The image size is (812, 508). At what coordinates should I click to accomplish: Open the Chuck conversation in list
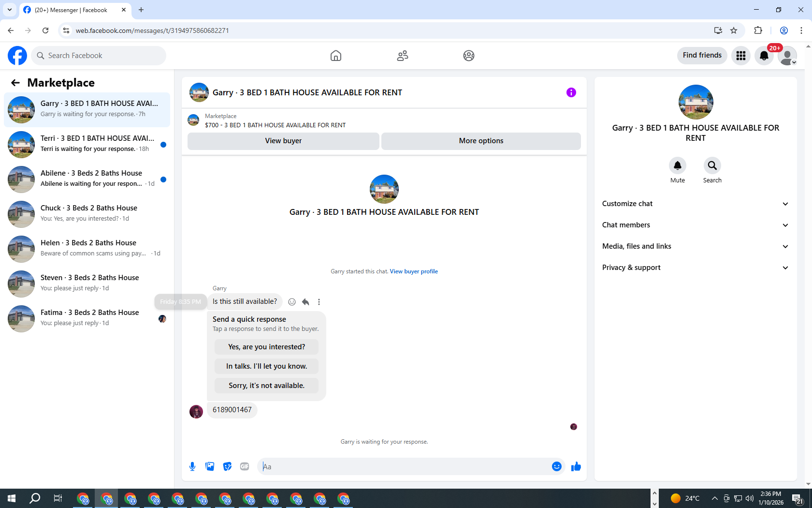pyautogui.click(x=87, y=214)
